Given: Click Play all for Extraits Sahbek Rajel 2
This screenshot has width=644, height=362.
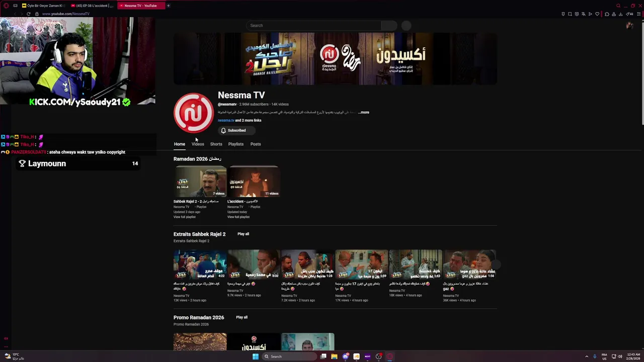Looking at the screenshot, I should pos(244,234).
